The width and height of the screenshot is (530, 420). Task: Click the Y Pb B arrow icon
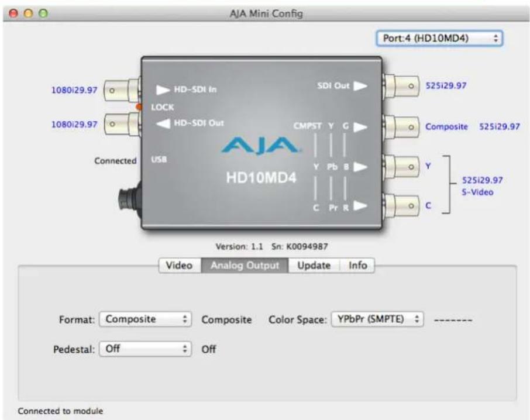point(360,167)
